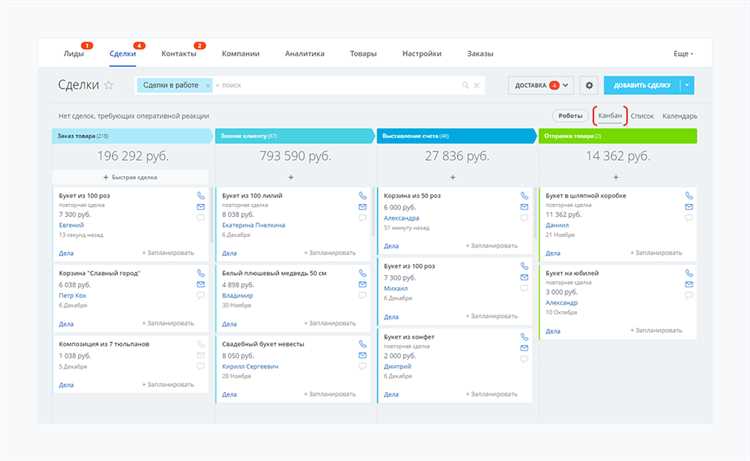Click mail icon on Корзина из 50 роз card
750x461 pixels.
click(524, 207)
